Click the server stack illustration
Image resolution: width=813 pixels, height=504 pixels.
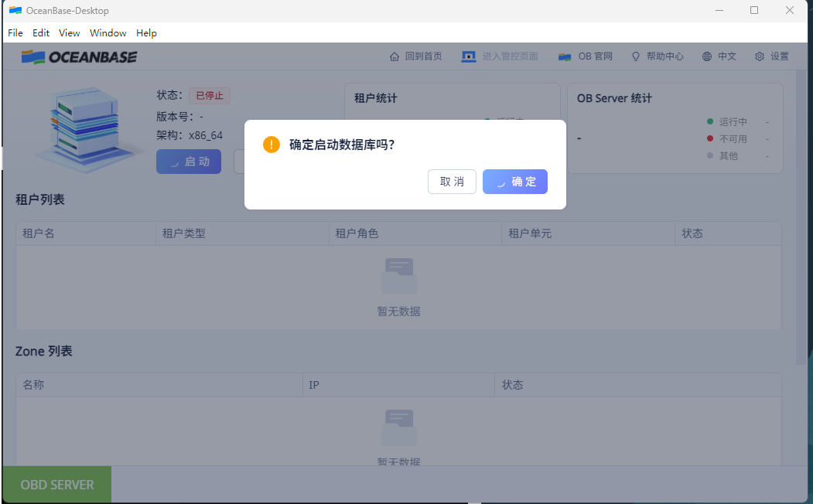point(87,130)
